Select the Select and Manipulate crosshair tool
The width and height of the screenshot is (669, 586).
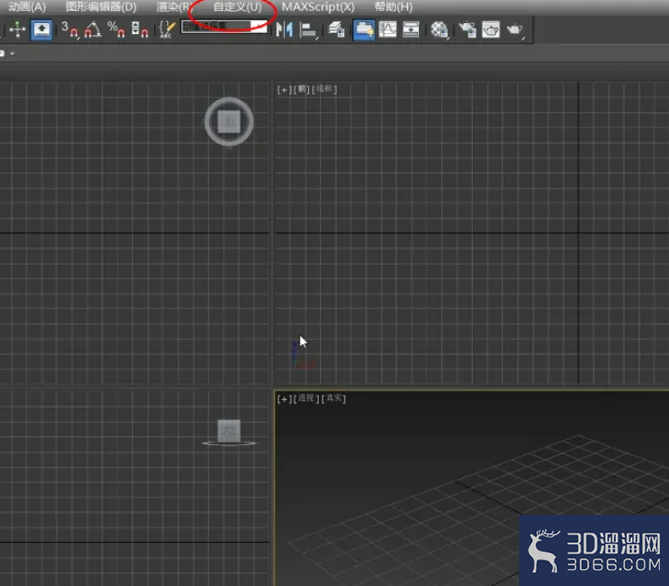17,29
